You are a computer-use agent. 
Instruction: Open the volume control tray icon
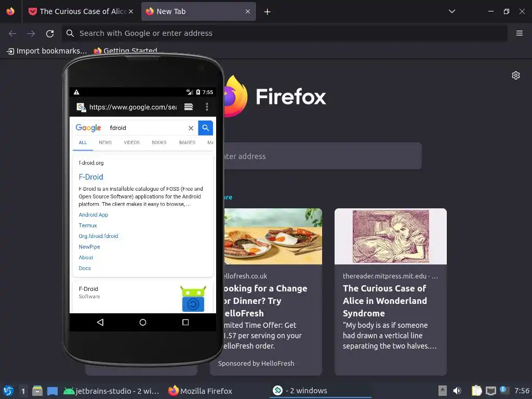(x=457, y=391)
